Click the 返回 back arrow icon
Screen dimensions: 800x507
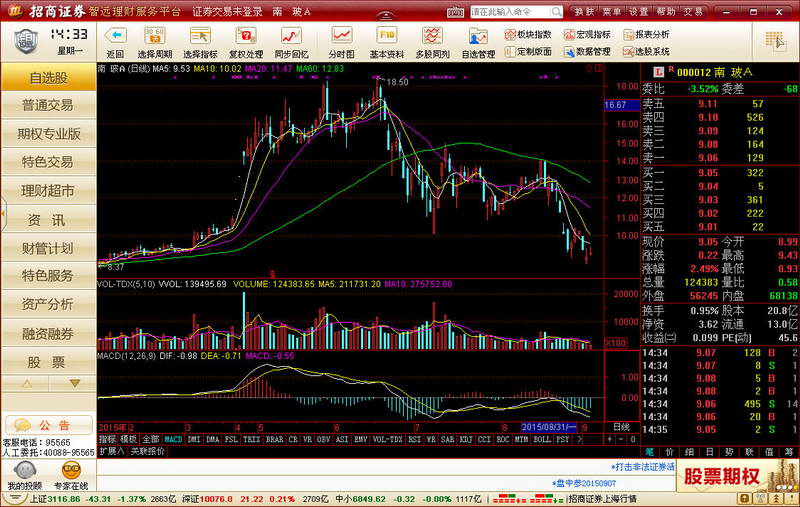[x=115, y=38]
